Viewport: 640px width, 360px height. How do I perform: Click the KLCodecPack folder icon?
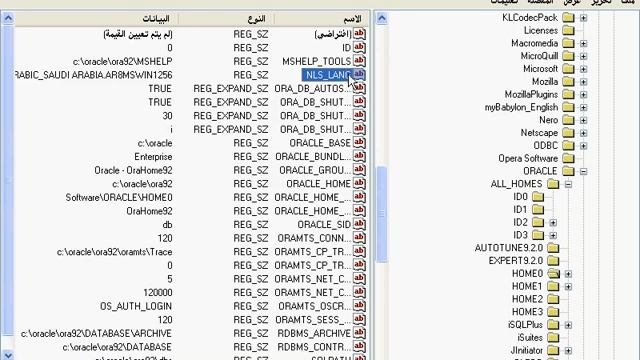coord(568,18)
